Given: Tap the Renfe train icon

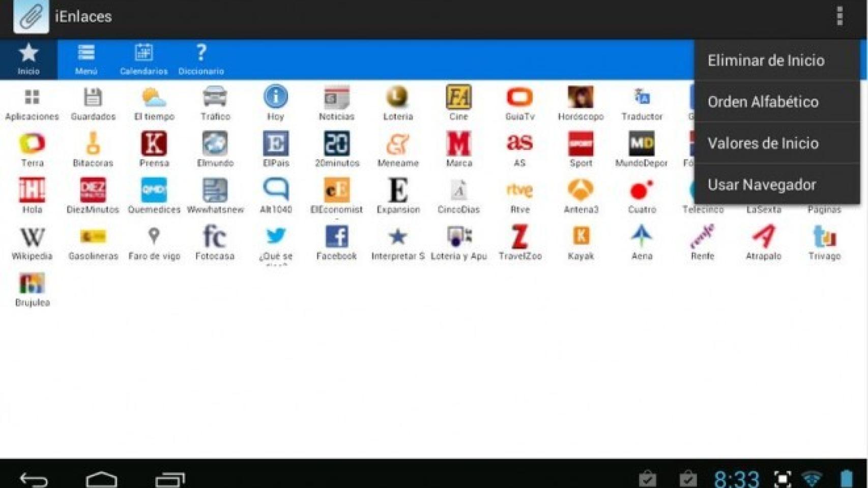Looking at the screenshot, I should click(x=703, y=237).
